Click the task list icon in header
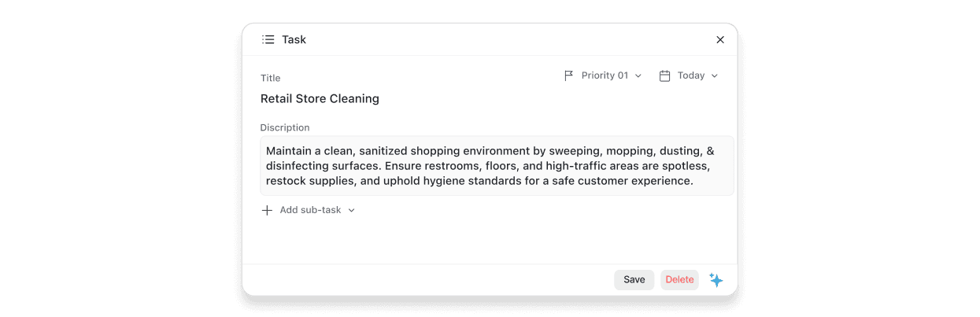 (268, 39)
